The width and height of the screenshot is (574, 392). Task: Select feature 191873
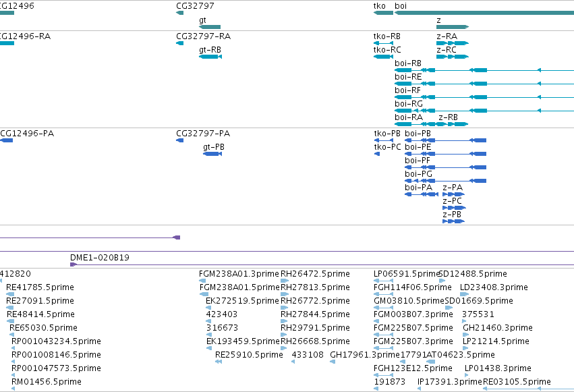pyautogui.click(x=376, y=389)
